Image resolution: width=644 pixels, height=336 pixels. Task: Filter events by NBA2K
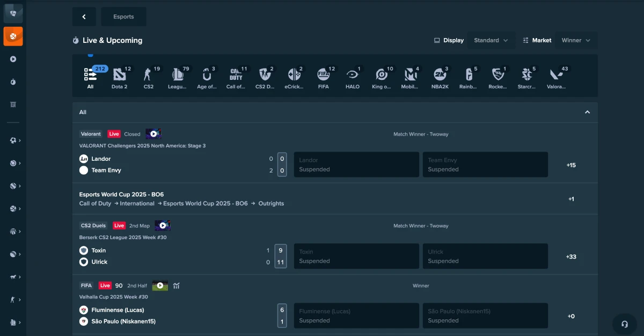tap(440, 78)
